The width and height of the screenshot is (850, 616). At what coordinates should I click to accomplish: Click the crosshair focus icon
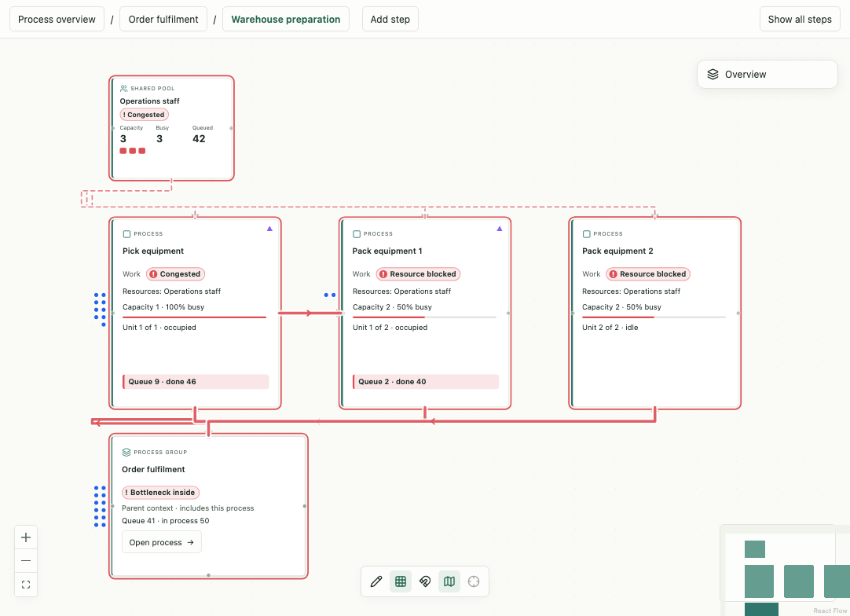point(474,581)
